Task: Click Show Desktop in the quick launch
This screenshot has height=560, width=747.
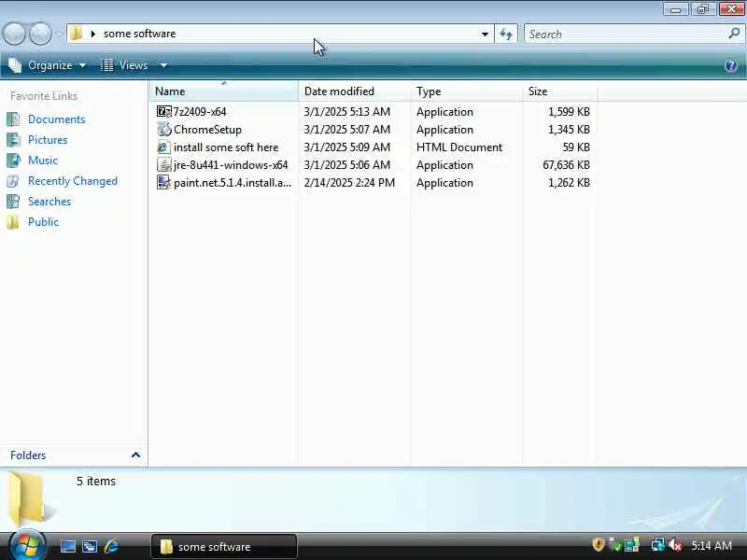Action: tap(67, 546)
